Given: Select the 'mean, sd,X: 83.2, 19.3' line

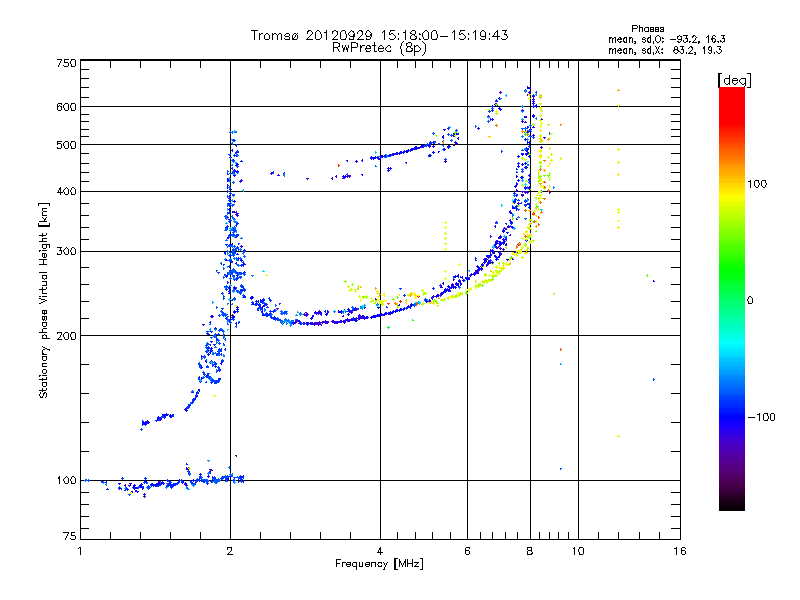Looking at the screenshot, I should (x=665, y=50).
